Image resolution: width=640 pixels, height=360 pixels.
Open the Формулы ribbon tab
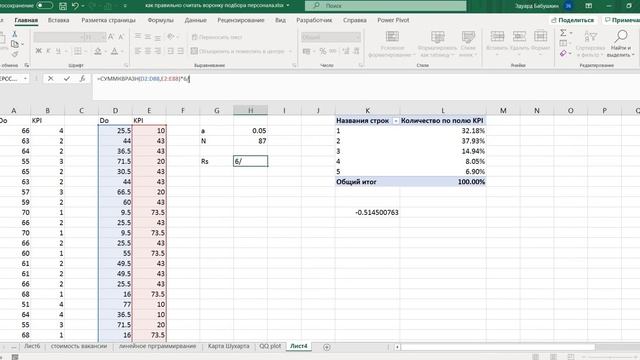[x=160, y=20]
